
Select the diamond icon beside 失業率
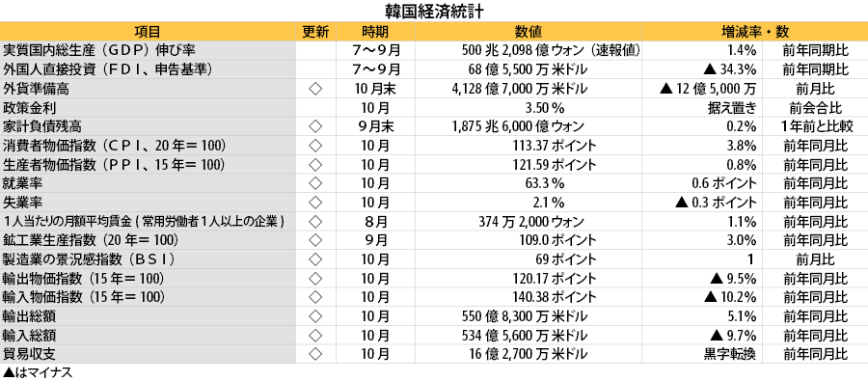click(x=315, y=203)
